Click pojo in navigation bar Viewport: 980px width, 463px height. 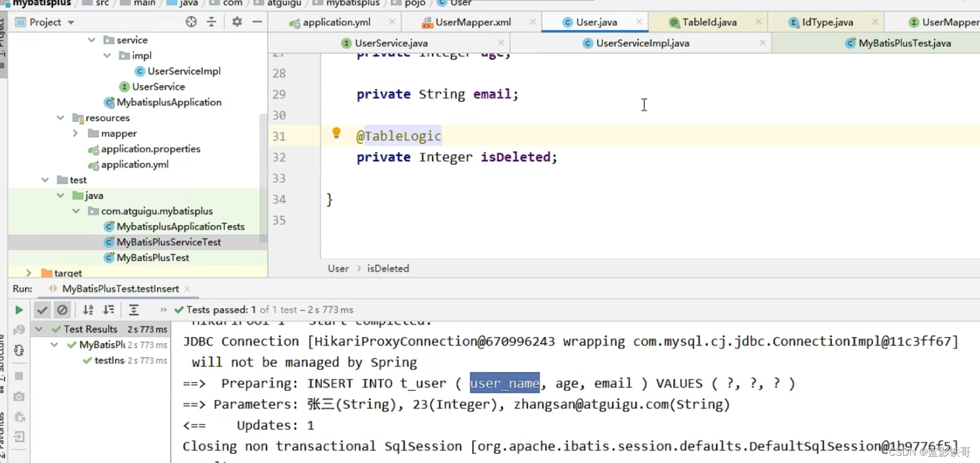[x=415, y=3]
